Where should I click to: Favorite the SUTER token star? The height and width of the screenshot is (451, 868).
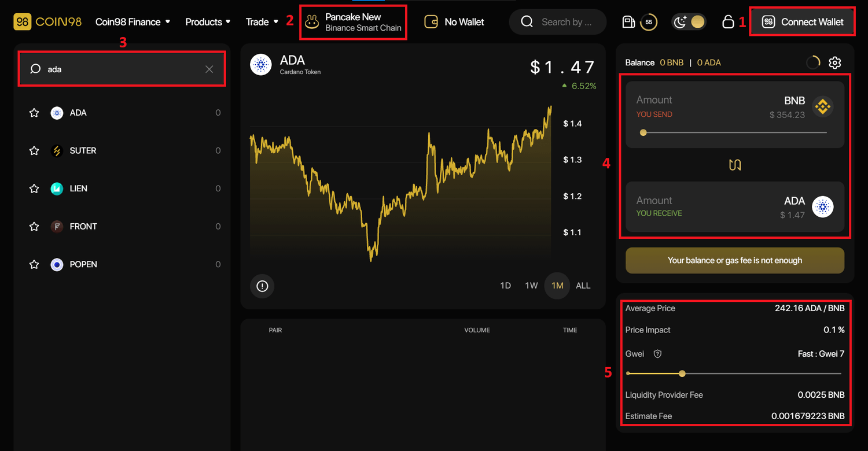[x=34, y=150]
